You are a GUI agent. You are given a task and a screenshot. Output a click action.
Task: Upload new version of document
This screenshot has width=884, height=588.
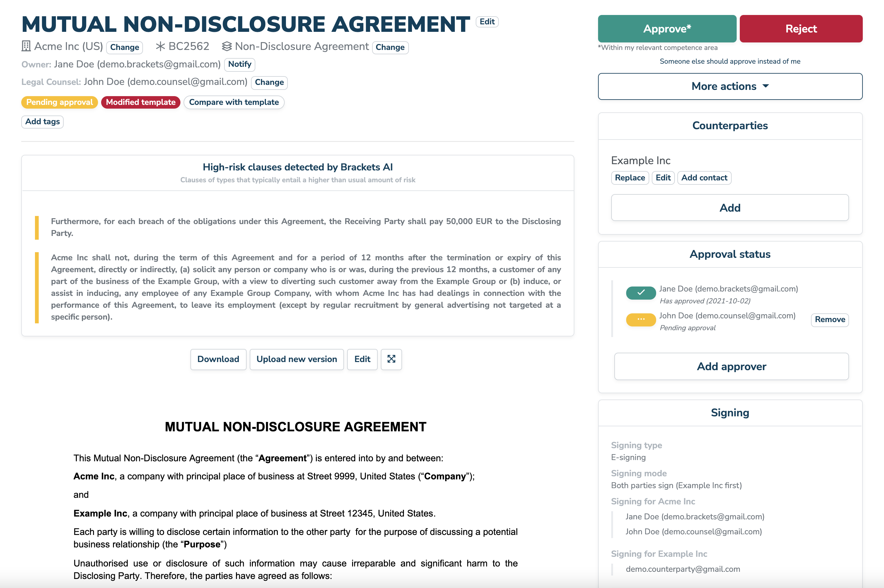296,359
